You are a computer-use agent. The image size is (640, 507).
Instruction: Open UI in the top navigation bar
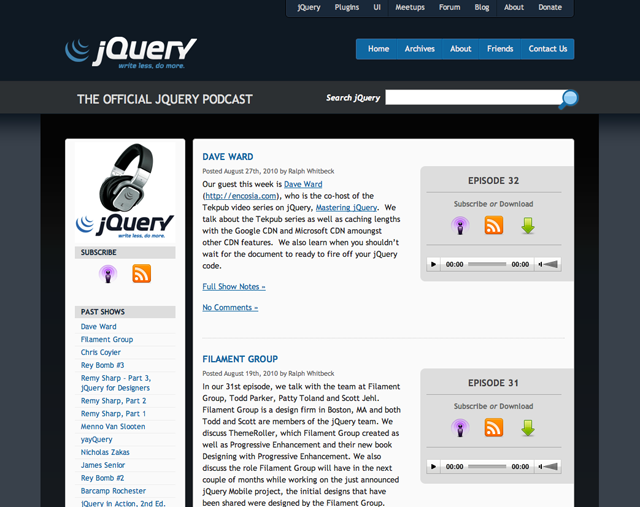[377, 7]
